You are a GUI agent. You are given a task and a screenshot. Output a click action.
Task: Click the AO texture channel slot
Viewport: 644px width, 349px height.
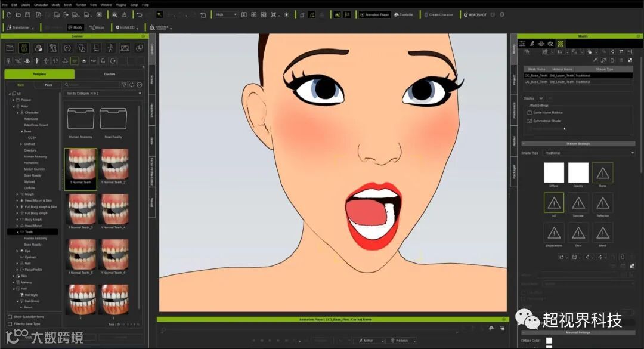[554, 203]
